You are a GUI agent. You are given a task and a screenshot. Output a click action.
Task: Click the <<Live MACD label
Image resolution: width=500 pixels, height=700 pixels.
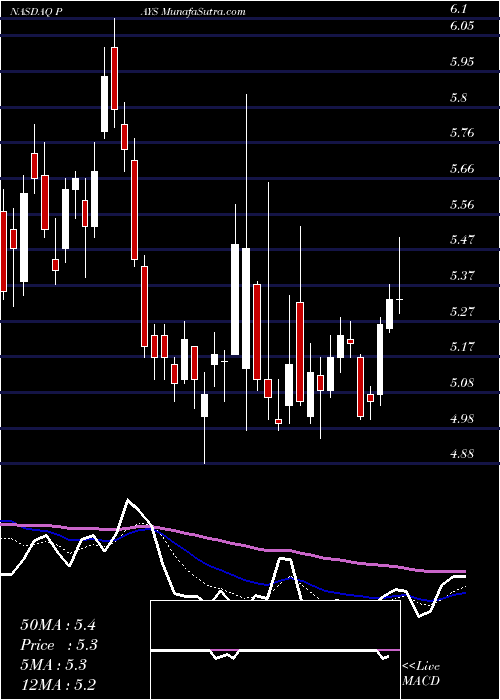tap(421, 674)
